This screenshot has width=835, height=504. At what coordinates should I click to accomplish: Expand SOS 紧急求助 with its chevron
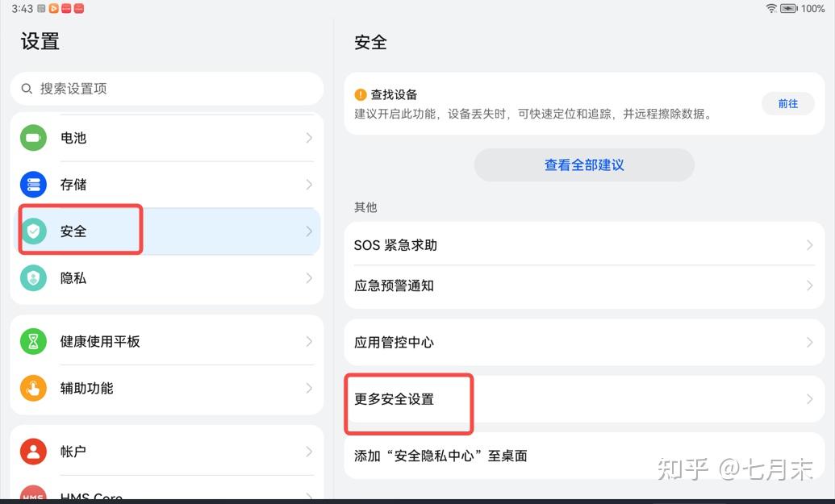pyautogui.click(x=809, y=245)
